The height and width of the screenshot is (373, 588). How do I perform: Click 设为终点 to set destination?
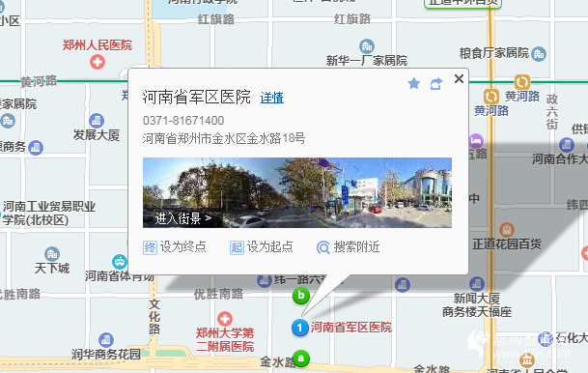click(x=175, y=247)
